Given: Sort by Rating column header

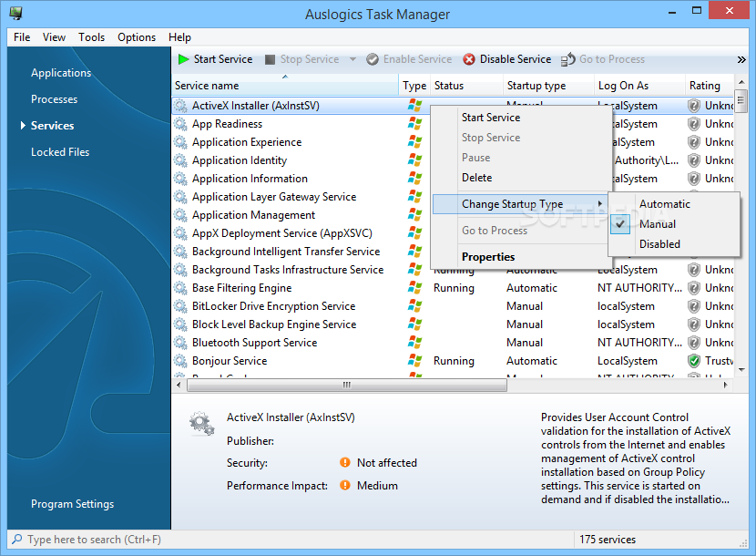Looking at the screenshot, I should [x=710, y=86].
